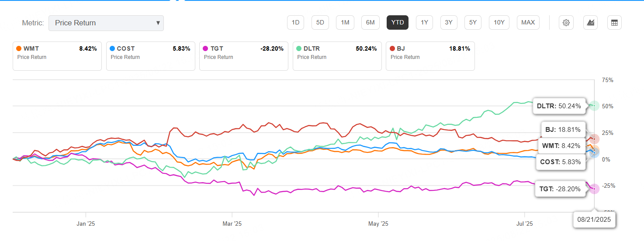This screenshot has height=241, width=644.
Task: Toggle the WMT series legend card
Action: [x=57, y=56]
